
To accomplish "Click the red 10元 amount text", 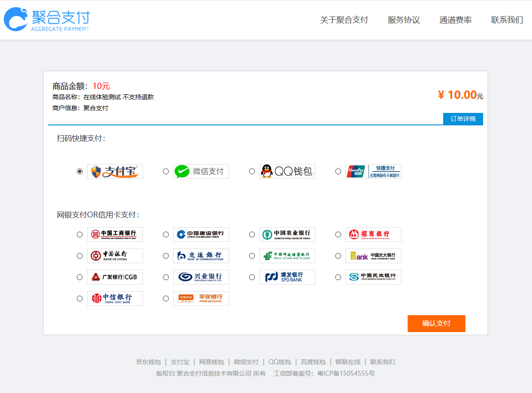I will pos(101,86).
